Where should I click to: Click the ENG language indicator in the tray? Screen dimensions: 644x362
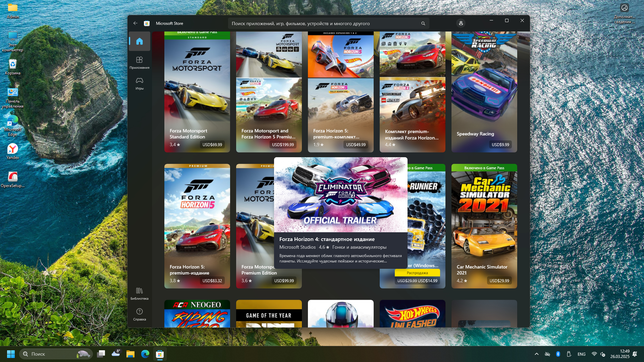581,354
